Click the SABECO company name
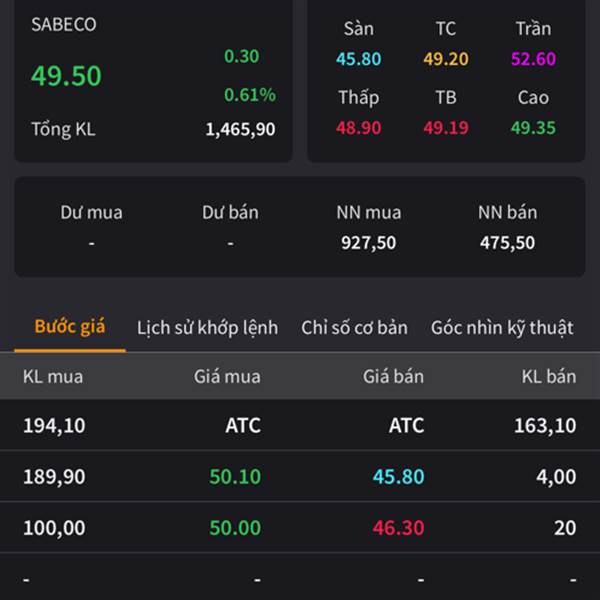 point(64,25)
